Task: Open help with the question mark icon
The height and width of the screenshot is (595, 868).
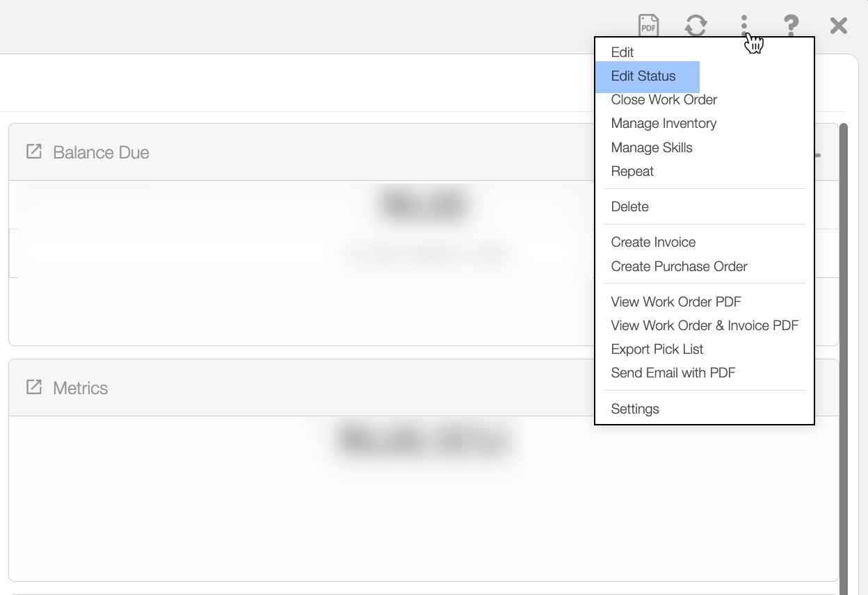Action: pos(791,26)
